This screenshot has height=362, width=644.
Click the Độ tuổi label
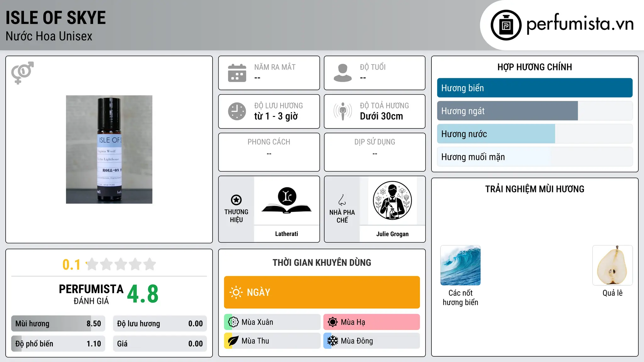click(x=373, y=67)
